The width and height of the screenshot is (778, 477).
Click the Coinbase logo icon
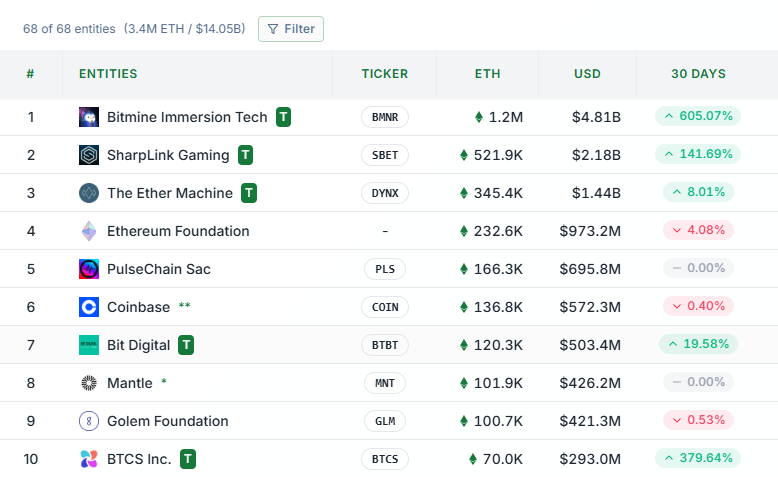[x=89, y=307]
